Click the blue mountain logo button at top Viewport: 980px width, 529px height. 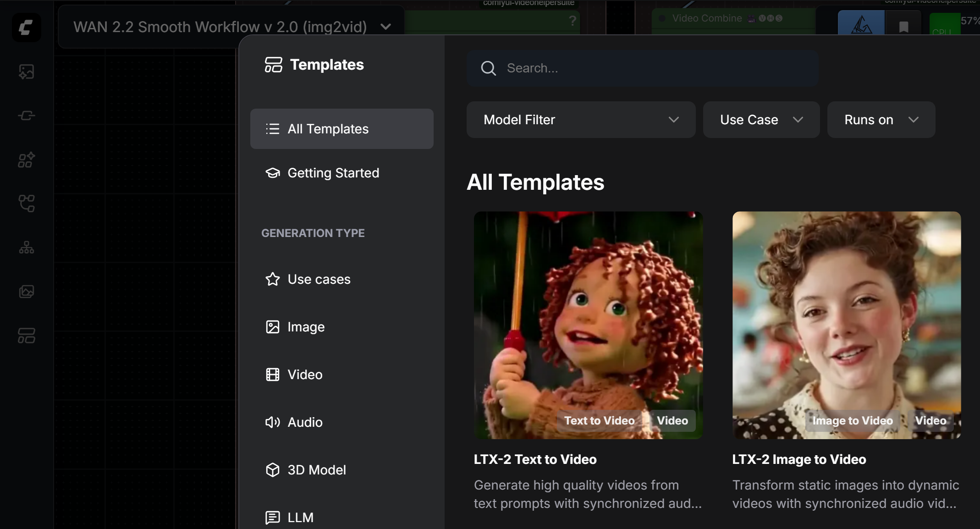(x=861, y=25)
